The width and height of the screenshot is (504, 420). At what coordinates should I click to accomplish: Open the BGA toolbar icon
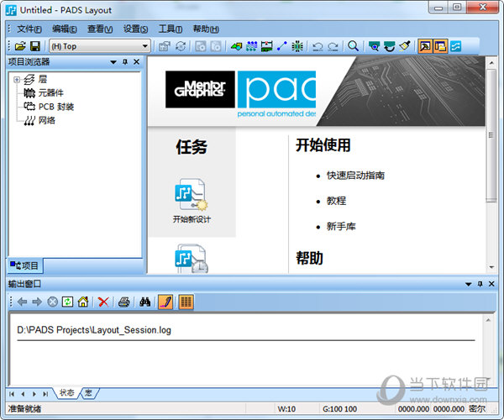tap(297, 46)
